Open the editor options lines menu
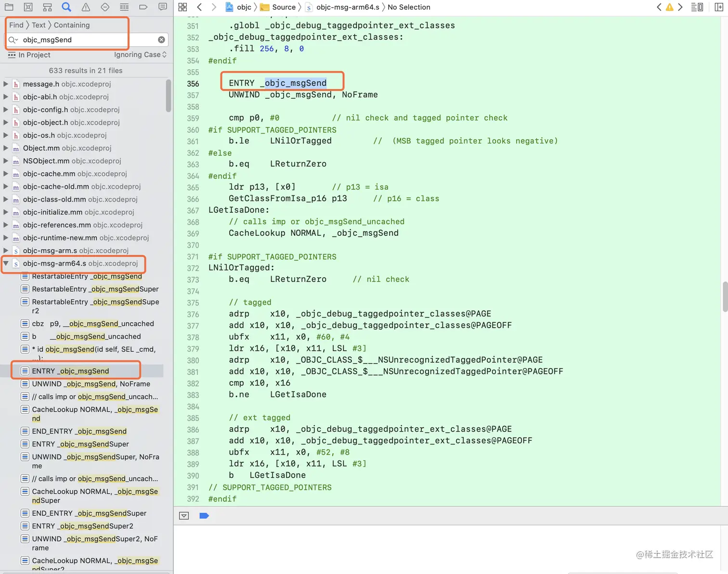 point(697,7)
